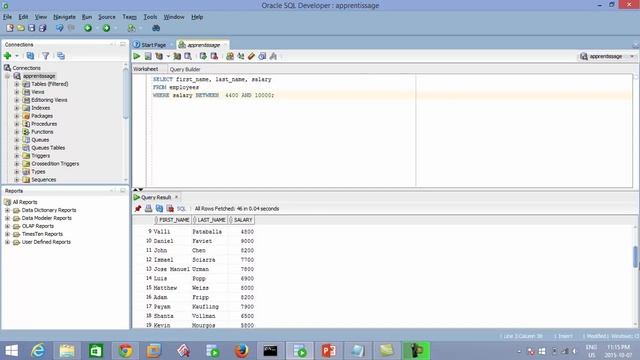Expand the OLAP Reports node
This screenshot has width=640, height=360.
click(x=7, y=226)
